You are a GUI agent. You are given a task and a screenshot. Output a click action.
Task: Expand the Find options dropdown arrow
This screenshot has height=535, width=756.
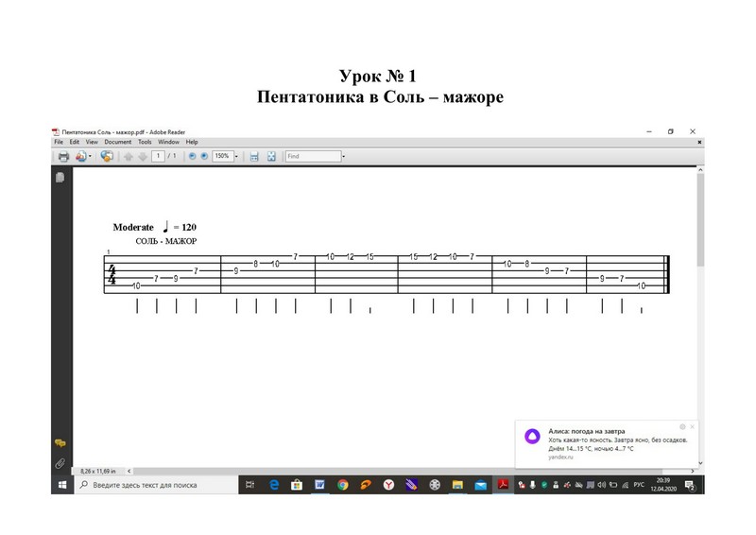(344, 156)
